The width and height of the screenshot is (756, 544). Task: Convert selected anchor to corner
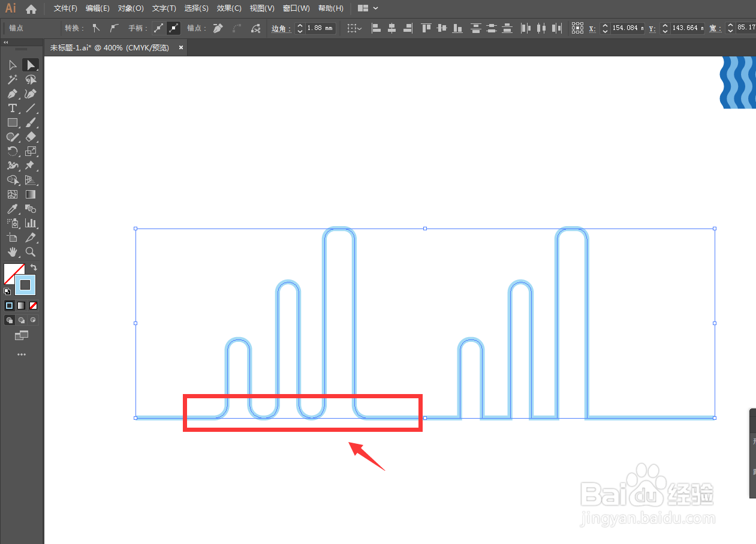click(x=96, y=28)
